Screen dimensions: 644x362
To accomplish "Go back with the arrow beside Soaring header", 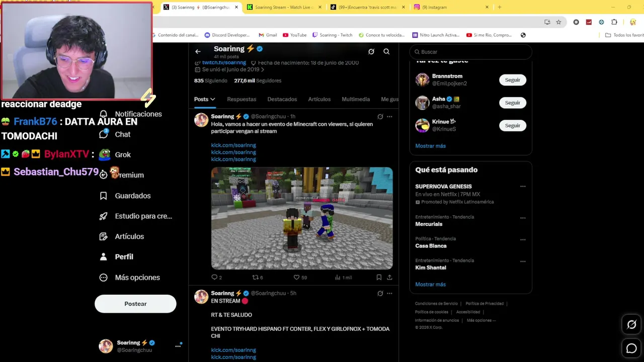I will click(198, 51).
